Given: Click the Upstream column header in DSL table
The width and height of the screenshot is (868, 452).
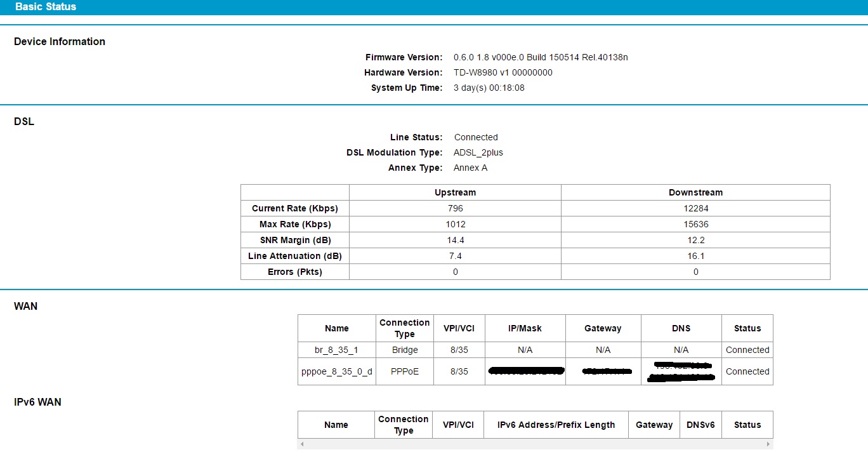Looking at the screenshot, I should (x=455, y=192).
